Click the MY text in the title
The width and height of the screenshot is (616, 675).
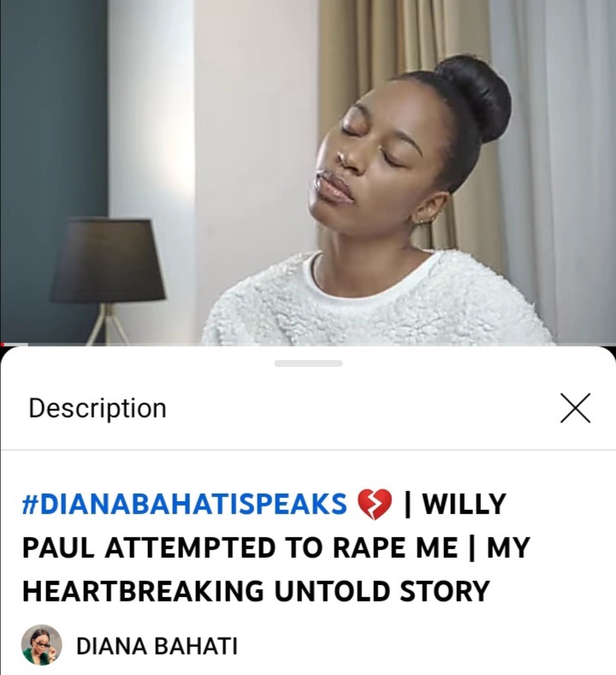[508, 548]
